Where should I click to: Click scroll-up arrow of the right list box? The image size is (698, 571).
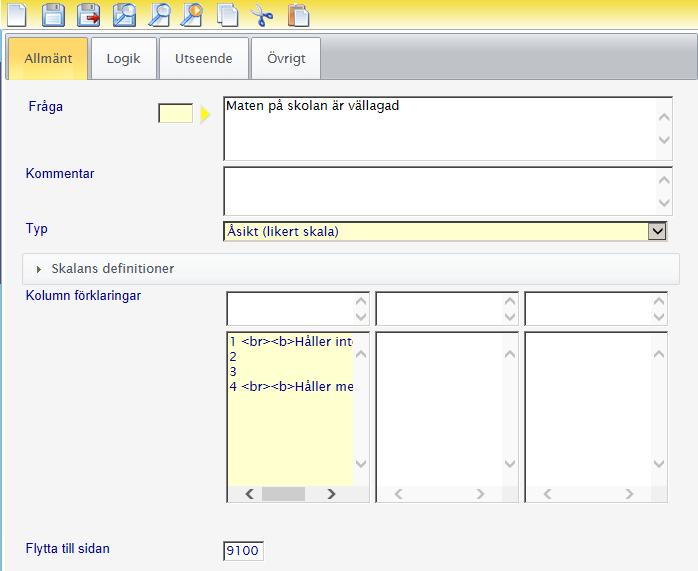659,354
